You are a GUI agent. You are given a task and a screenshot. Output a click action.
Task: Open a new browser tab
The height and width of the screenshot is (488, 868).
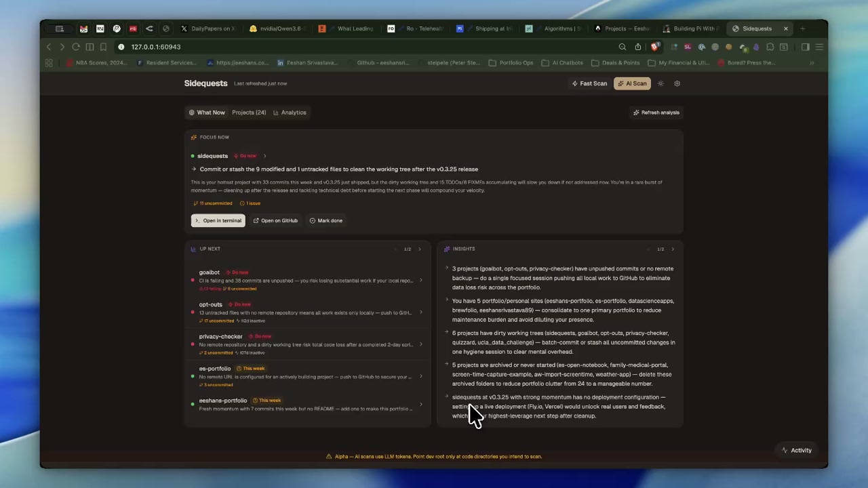tap(802, 28)
